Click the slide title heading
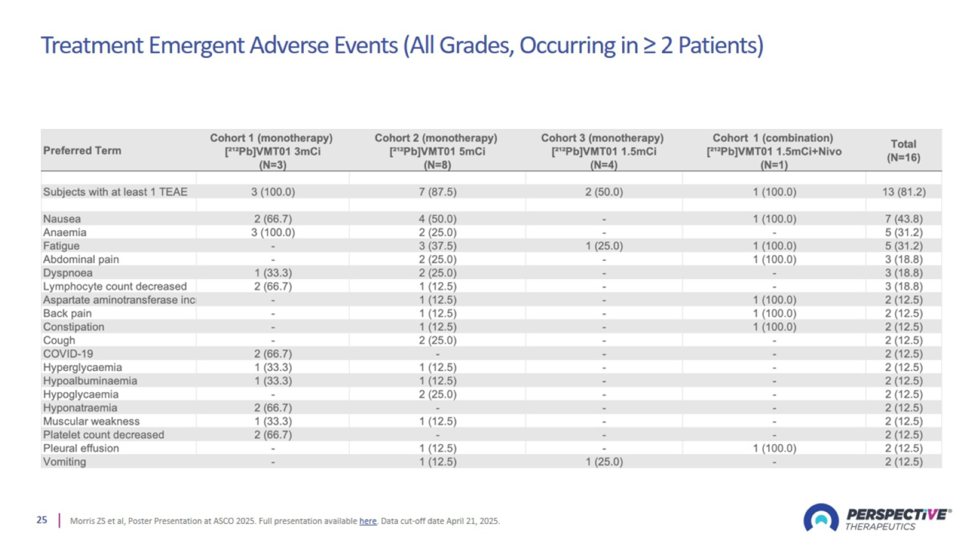980x551 pixels. [x=402, y=45]
